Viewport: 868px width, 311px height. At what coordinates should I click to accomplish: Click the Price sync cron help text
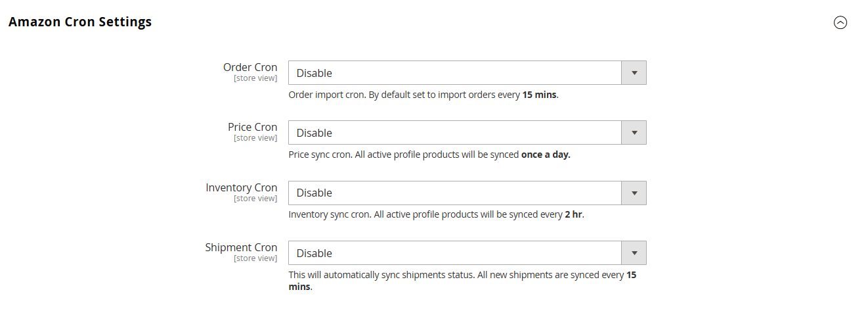[x=429, y=155]
